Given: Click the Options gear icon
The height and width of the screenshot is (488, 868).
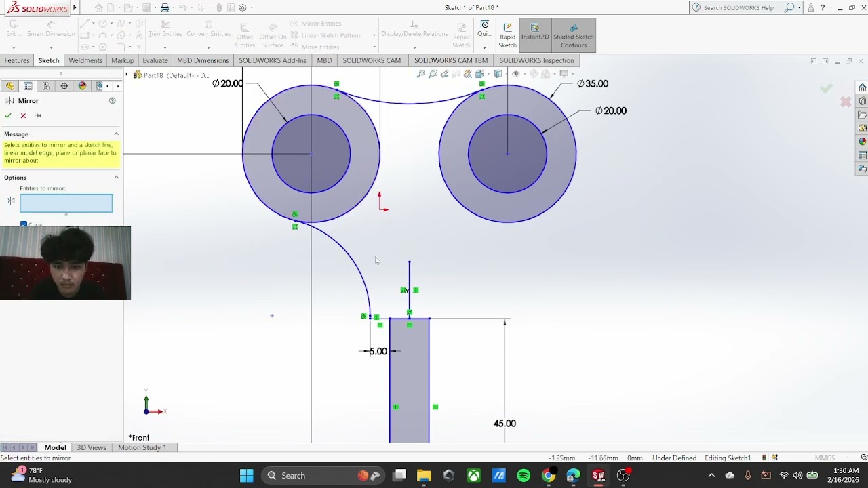Looking at the screenshot, I should [243, 7].
